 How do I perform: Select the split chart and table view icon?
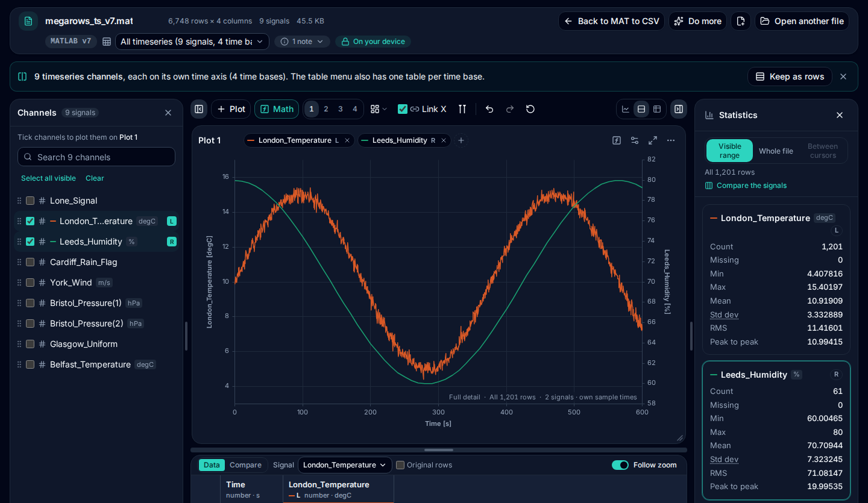[x=641, y=109]
